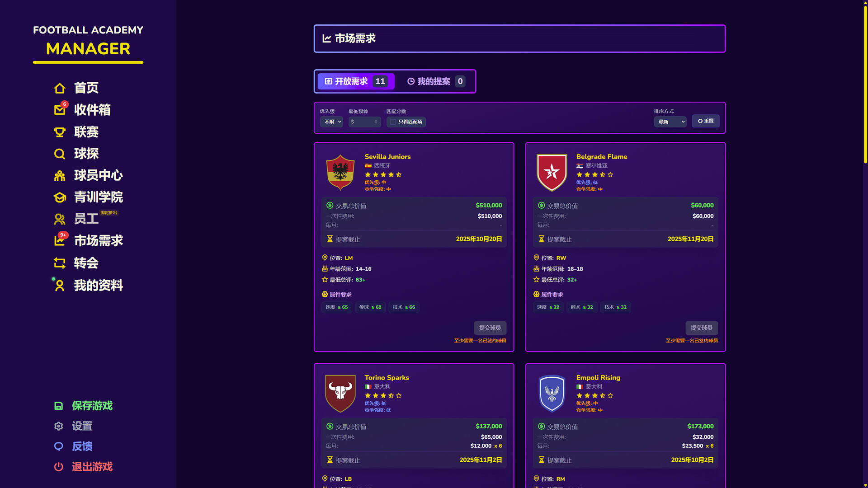Enable the 只看匹配项 checkbox
868x488 pixels.
point(392,122)
